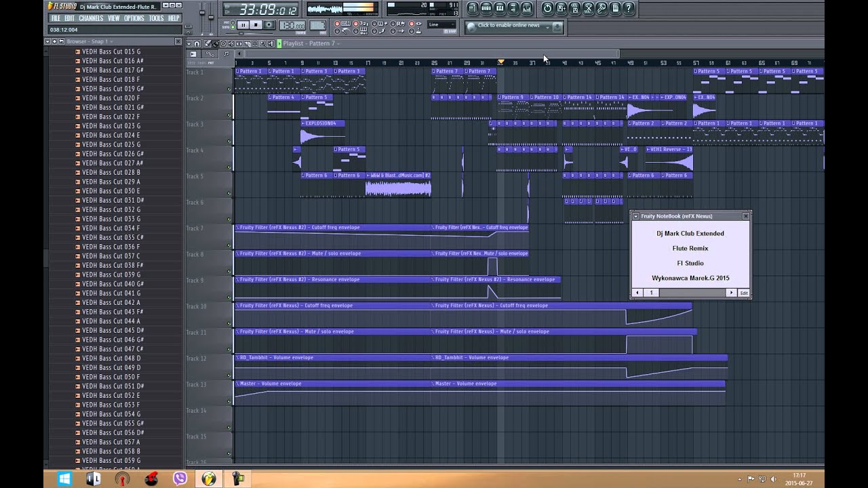Image resolution: width=868 pixels, height=488 pixels.
Task: Toggle pattern mode PAT radio light
Action: pos(233,22)
